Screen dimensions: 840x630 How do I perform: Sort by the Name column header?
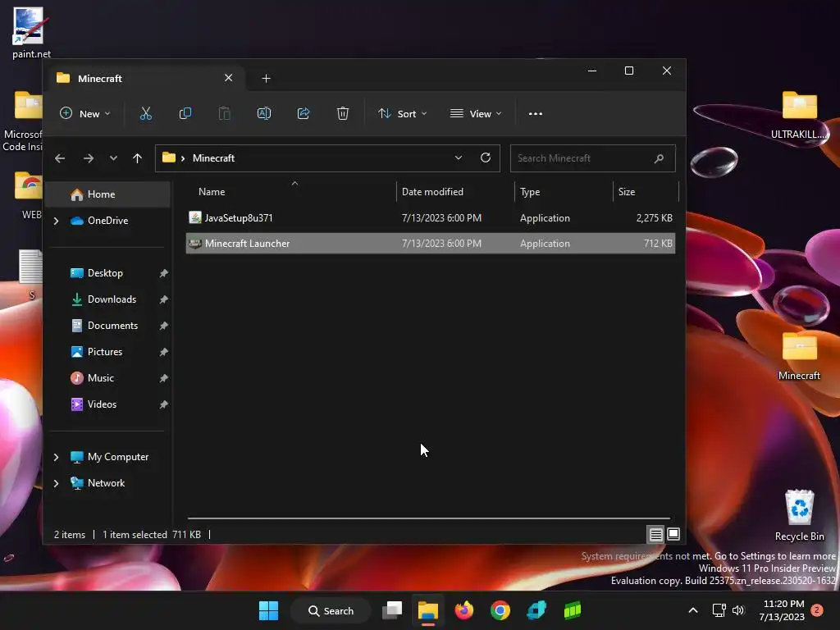coord(291,192)
